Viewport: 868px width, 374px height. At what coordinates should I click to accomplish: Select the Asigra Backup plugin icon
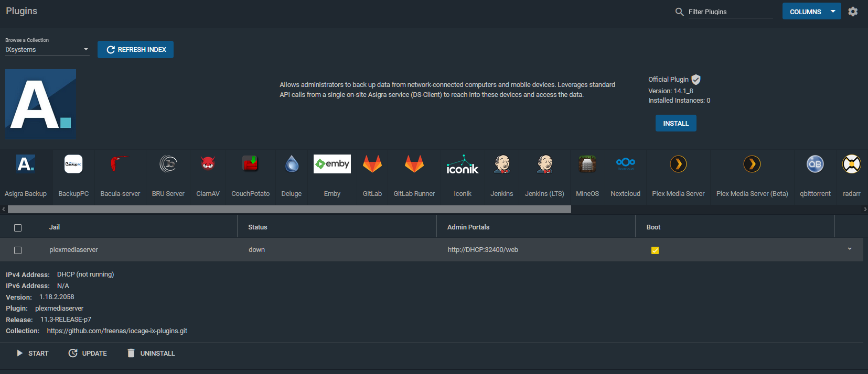pyautogui.click(x=26, y=164)
